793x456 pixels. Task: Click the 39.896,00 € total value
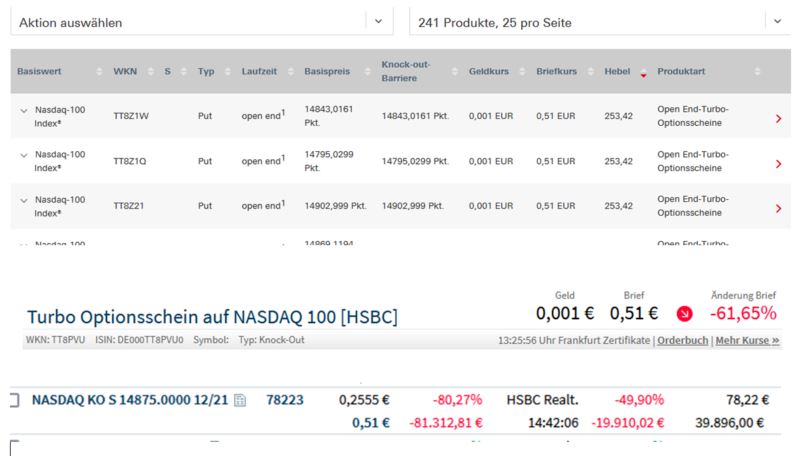click(729, 423)
